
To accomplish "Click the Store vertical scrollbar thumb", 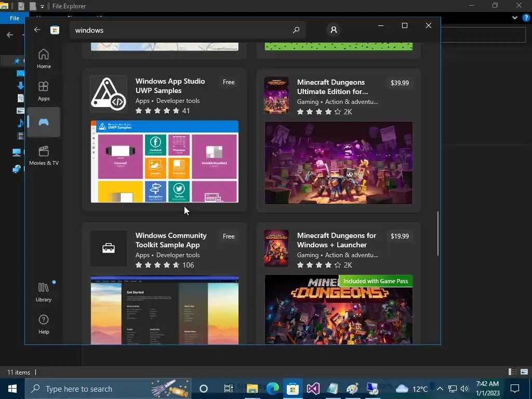I will coord(437,233).
